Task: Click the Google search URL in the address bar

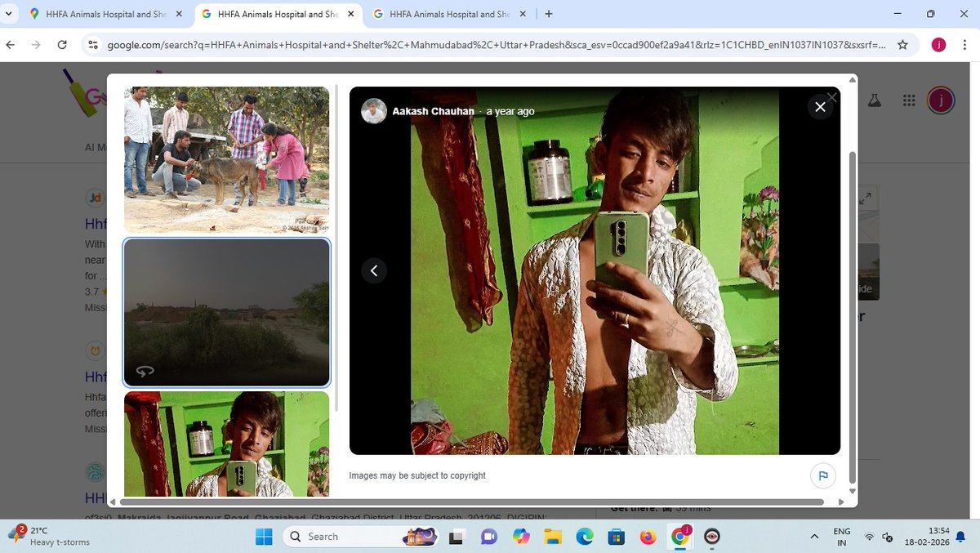Action: [x=496, y=45]
